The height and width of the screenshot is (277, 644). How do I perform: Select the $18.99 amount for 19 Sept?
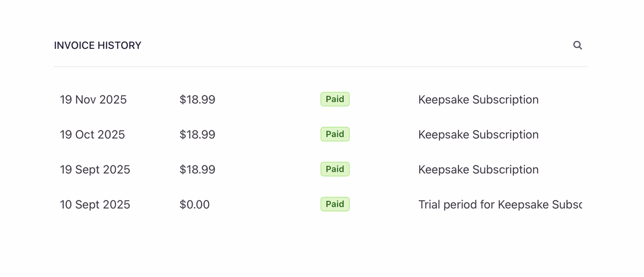(x=197, y=170)
